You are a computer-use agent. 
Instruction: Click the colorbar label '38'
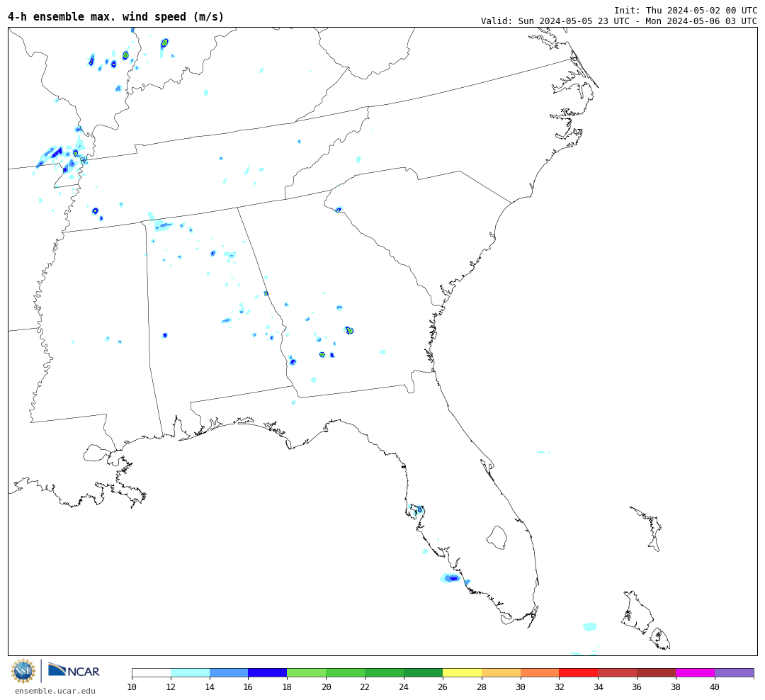pos(676,687)
